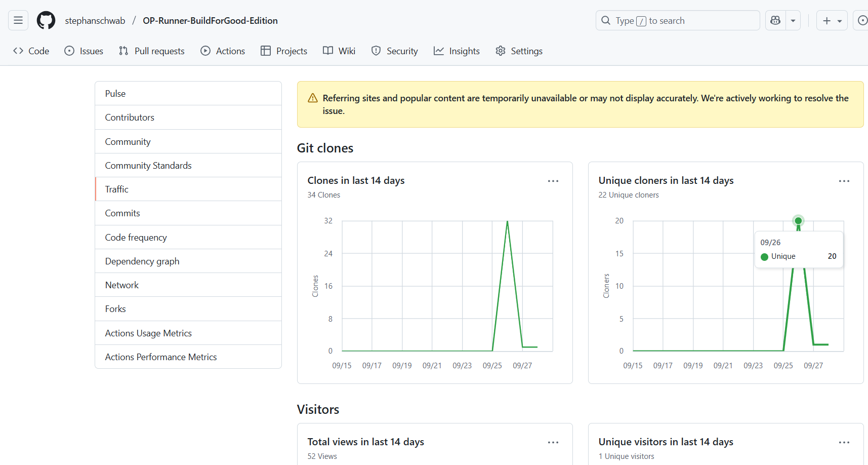Image resolution: width=868 pixels, height=465 pixels.
Task: Open the hamburger navigation menu
Action: [18, 21]
